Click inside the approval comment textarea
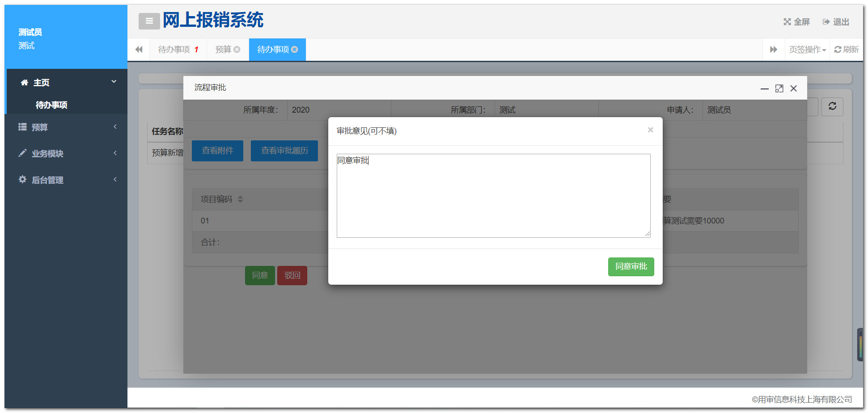This screenshot has width=868, height=413. [x=493, y=196]
